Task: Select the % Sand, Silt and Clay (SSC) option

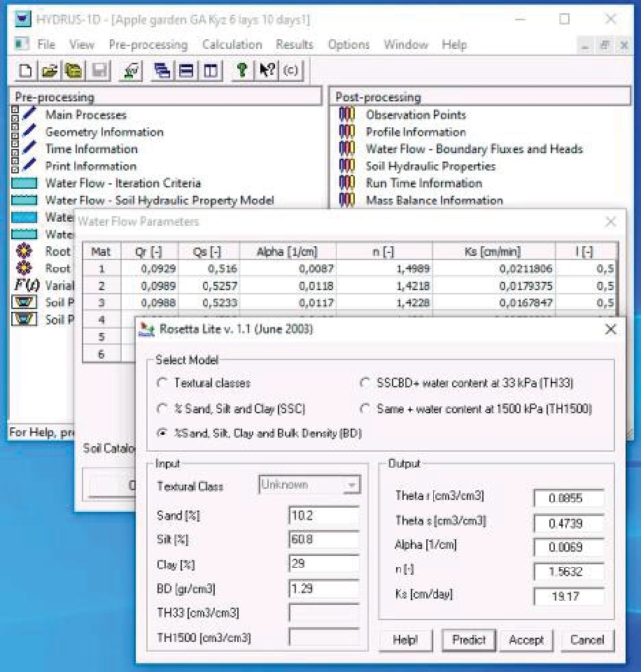Action: click(163, 409)
